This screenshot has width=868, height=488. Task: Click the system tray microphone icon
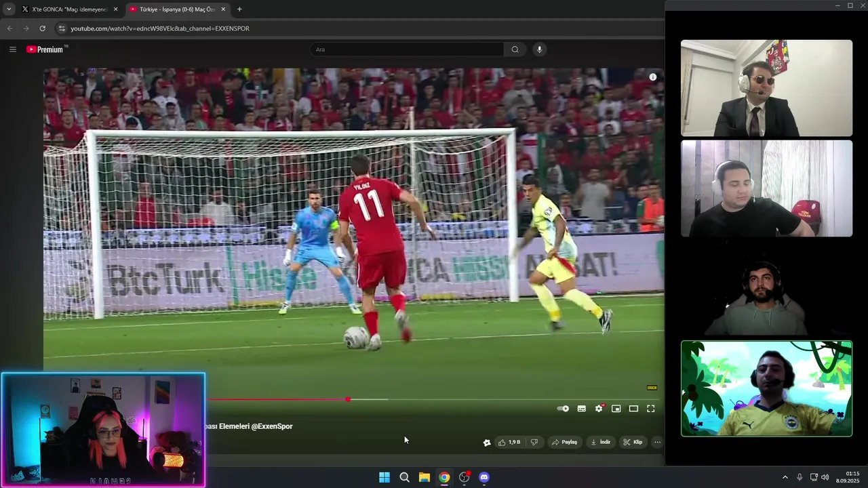(800, 477)
